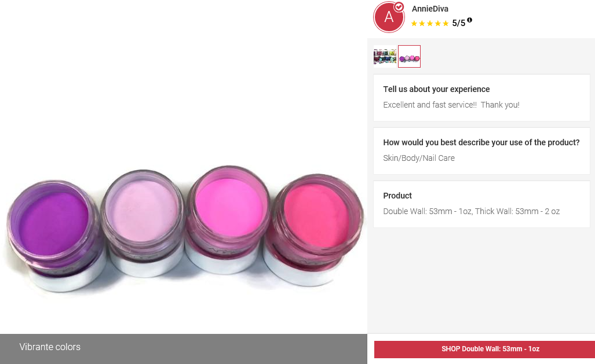Viewport: 595px width, 364px height.
Task: Select the Tell us about your experience card
Action: pos(481,97)
